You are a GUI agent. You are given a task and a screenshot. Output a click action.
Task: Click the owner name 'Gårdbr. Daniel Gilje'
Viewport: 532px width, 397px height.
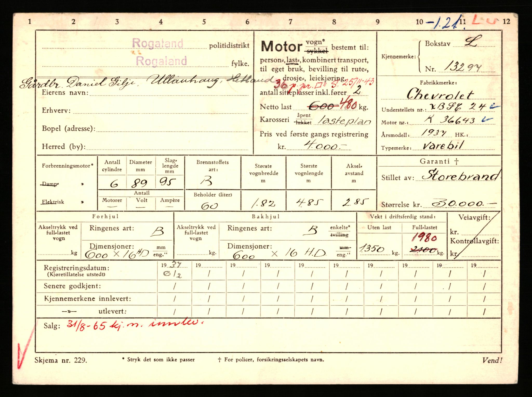pyautogui.click(x=78, y=83)
